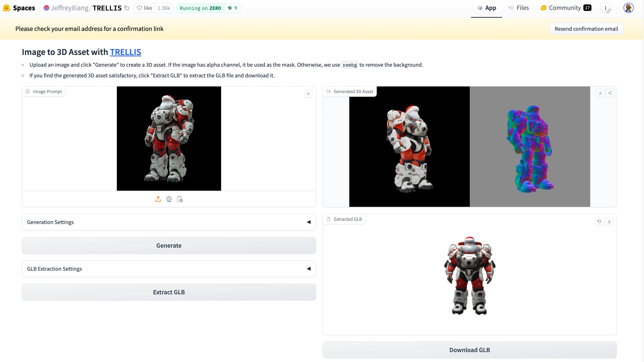This screenshot has width=644, height=362.
Task: Click the Running on ZERO status badge
Action: [201, 8]
